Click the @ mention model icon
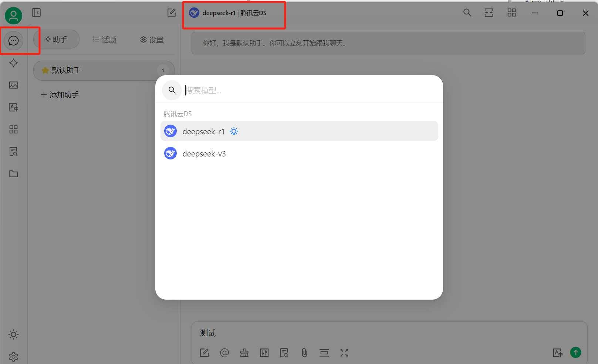598x364 pixels. coord(224,353)
